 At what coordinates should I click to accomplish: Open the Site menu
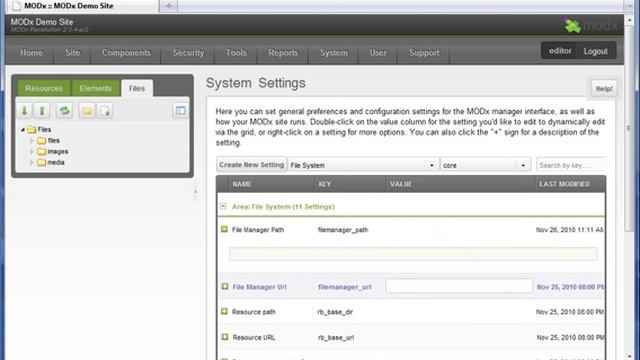click(73, 53)
